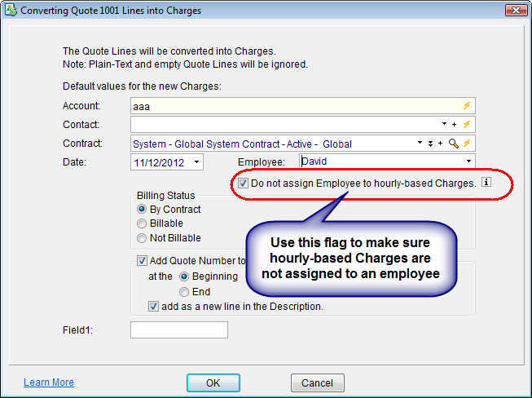This screenshot has width=532, height=398.
Task: Expand the Contact dropdown arrow
Action: [443, 125]
